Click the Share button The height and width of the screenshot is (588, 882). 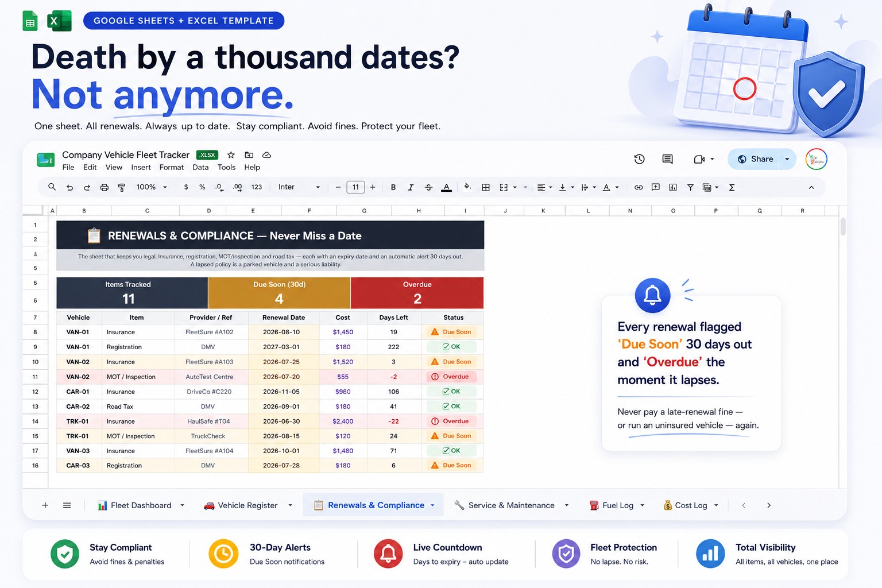coord(755,159)
